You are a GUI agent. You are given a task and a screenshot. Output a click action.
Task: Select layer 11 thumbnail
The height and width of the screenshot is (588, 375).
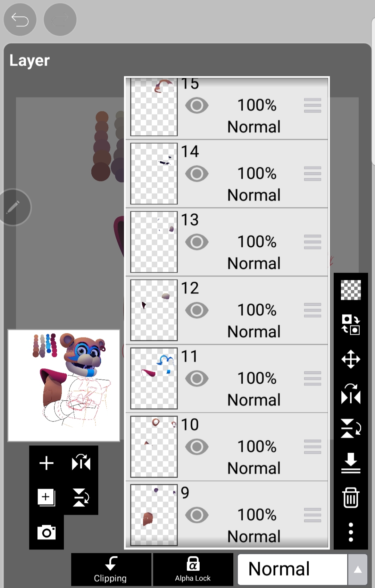pos(154,378)
